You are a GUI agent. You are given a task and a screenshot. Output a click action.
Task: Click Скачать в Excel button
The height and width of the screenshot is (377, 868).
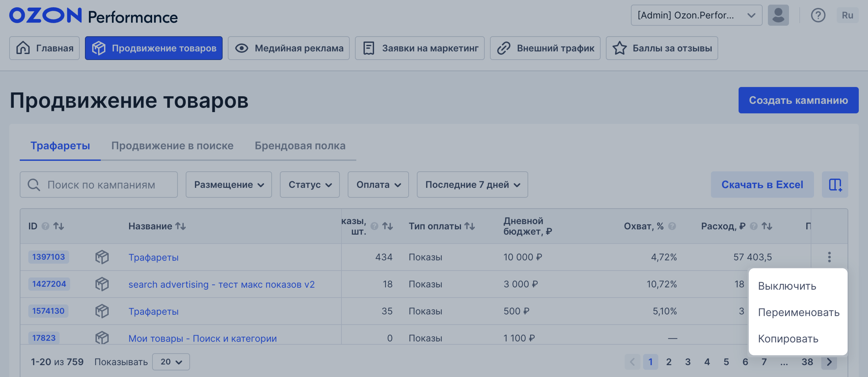coord(762,185)
